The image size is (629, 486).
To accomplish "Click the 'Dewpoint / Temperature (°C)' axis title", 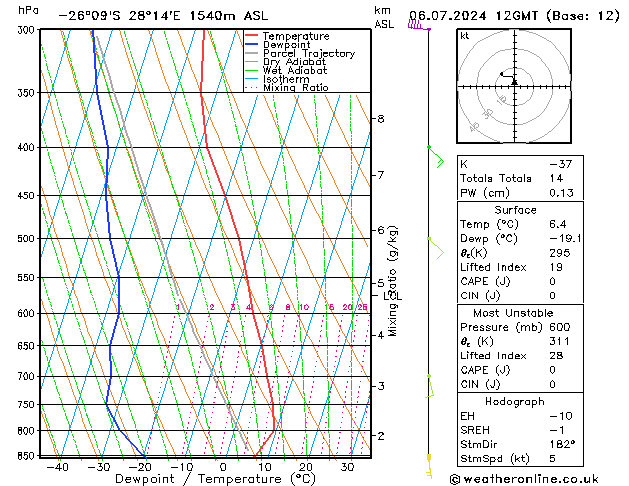I will tap(215, 479).
